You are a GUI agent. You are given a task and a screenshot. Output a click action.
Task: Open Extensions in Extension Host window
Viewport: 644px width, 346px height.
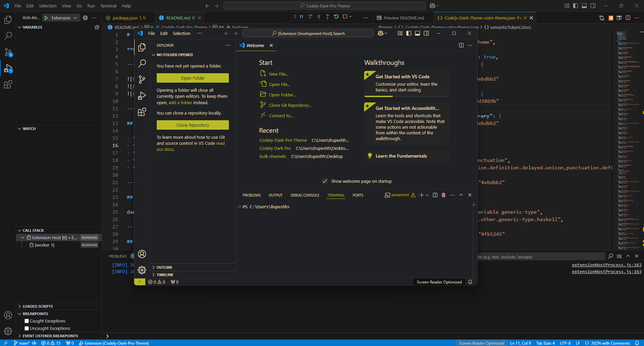click(x=142, y=112)
